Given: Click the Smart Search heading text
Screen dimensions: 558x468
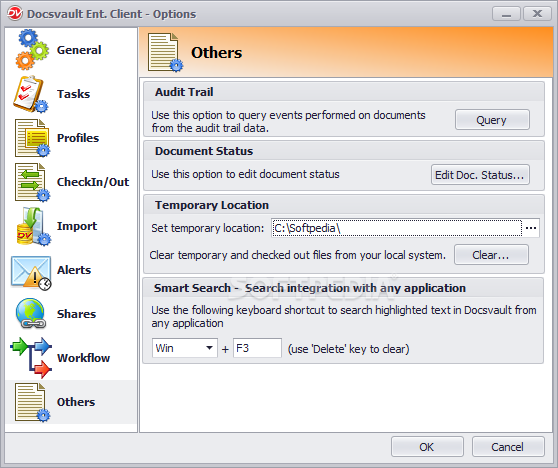Looking at the screenshot, I should (310, 288).
